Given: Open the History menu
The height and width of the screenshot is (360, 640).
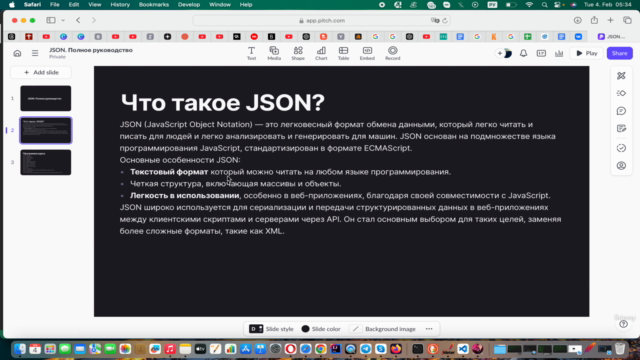Looking at the screenshot, I should tap(120, 4).
